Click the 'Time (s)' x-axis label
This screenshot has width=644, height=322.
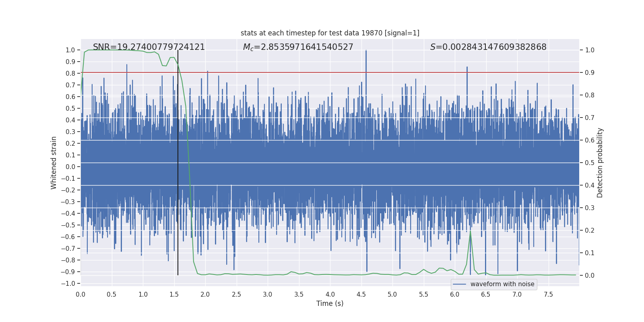point(330,303)
